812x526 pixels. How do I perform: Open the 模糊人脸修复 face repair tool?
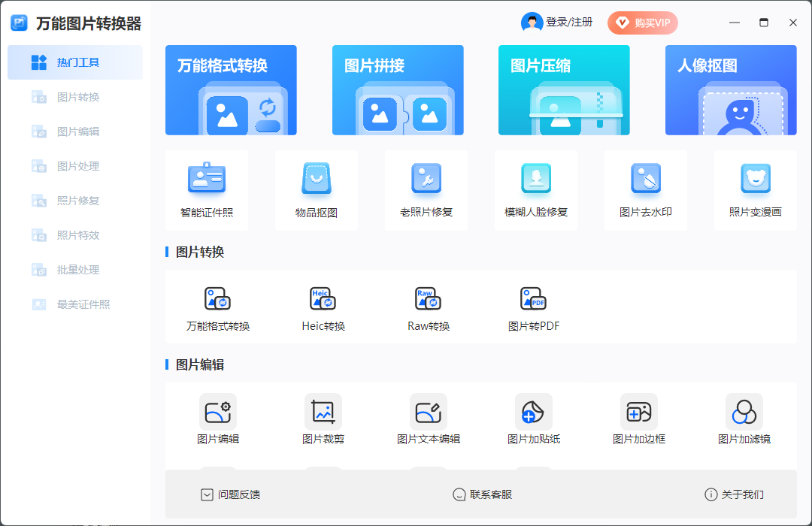[536, 179]
